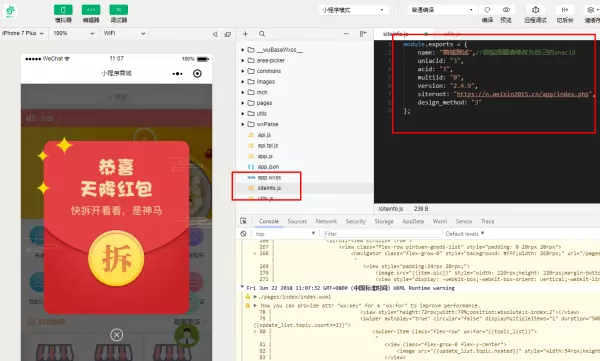
Task: Open the 100% zoom level dropdown
Action: pos(74,33)
